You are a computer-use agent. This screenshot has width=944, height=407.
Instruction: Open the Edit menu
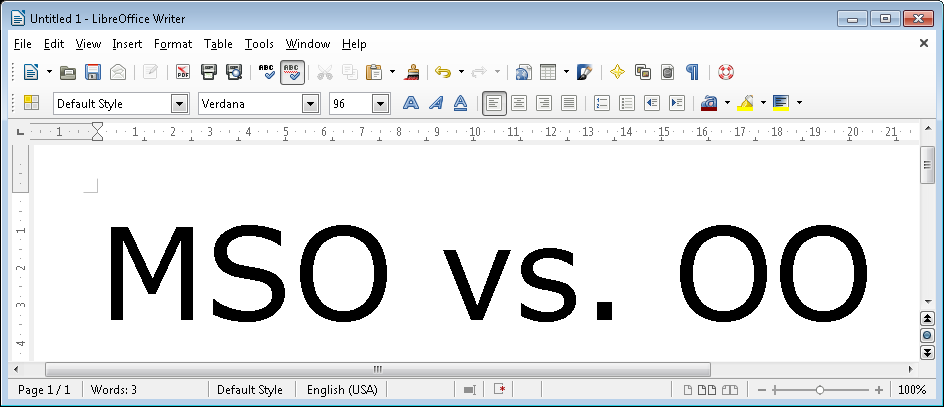54,44
